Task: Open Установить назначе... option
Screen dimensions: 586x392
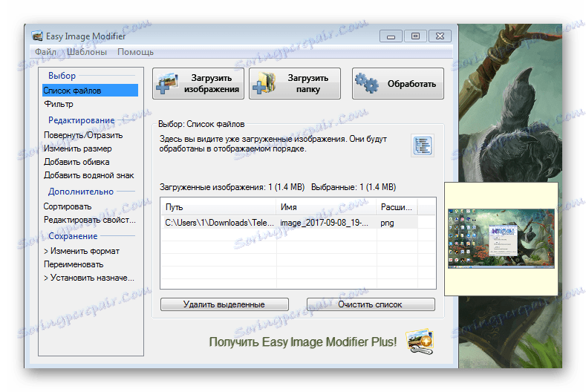Action: coord(89,278)
